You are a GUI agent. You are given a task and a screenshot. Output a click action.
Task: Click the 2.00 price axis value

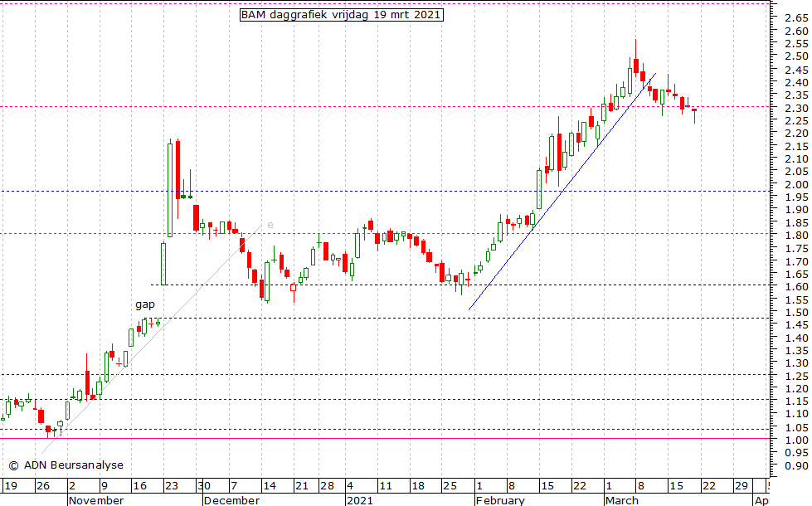(x=796, y=184)
